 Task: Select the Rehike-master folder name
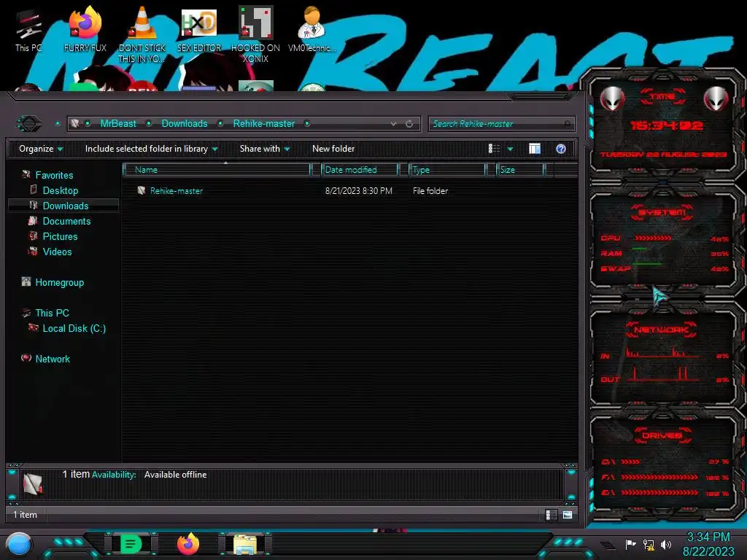(177, 191)
